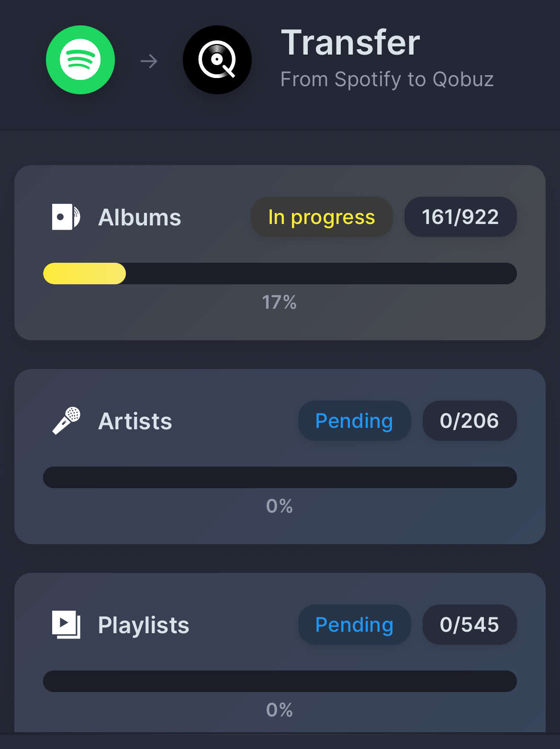The height and width of the screenshot is (749, 560).
Task: Click the arrow between Spotify and Qobuz
Action: 149,61
